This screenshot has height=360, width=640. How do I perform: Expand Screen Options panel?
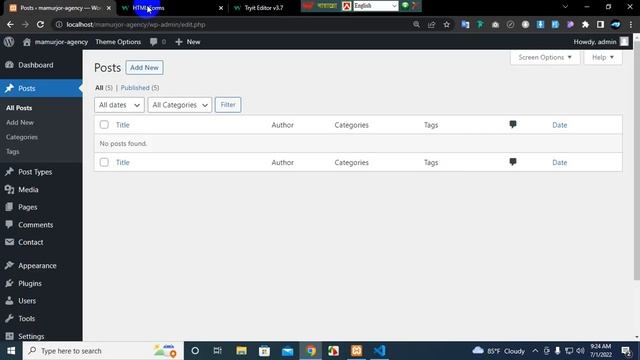[545, 58]
